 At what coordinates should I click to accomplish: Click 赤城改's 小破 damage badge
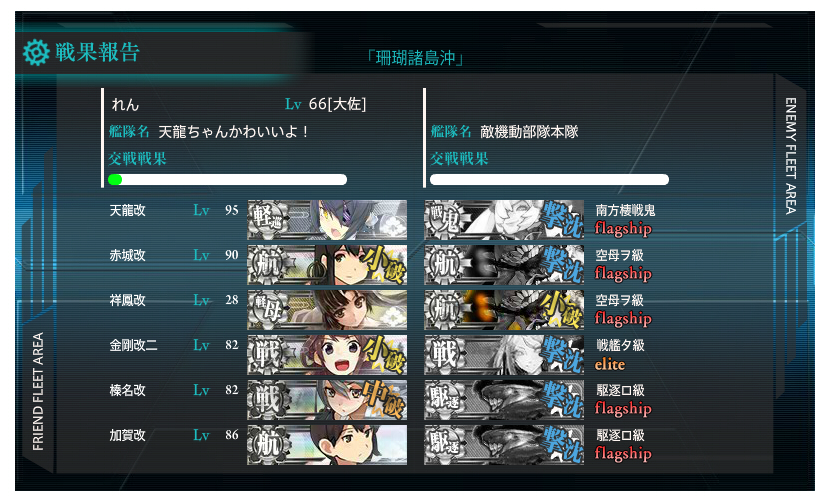(x=386, y=263)
